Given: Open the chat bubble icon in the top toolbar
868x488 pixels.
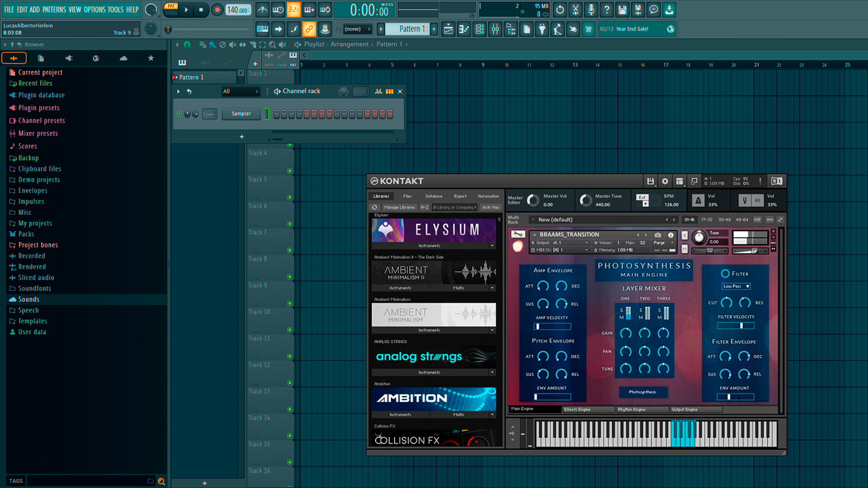Looking at the screenshot, I should tap(654, 10).
